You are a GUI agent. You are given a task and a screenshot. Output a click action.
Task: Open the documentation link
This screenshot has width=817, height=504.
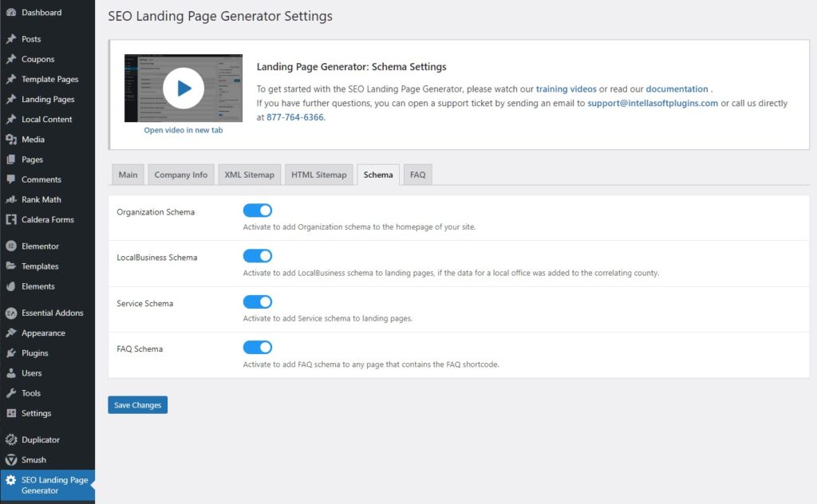pos(677,89)
